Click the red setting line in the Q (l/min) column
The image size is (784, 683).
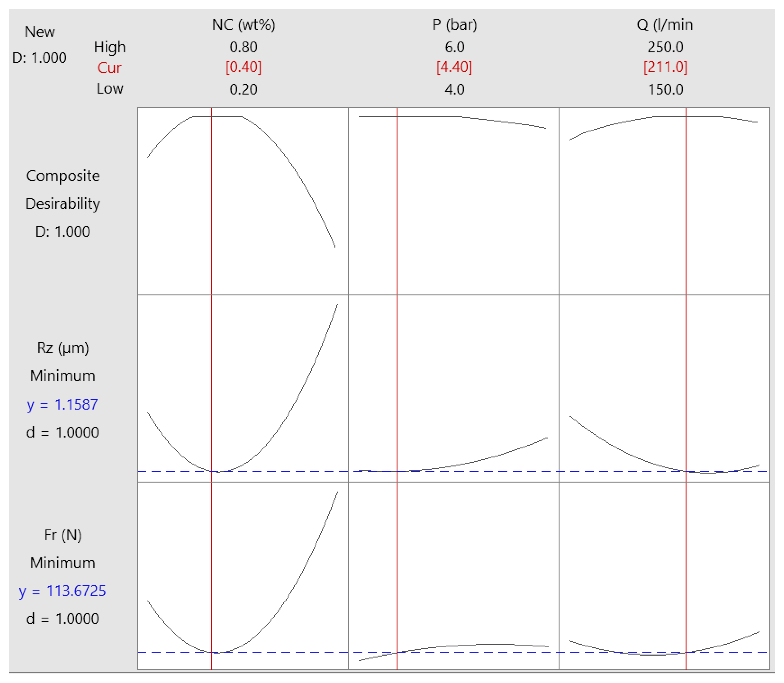tap(686, 191)
